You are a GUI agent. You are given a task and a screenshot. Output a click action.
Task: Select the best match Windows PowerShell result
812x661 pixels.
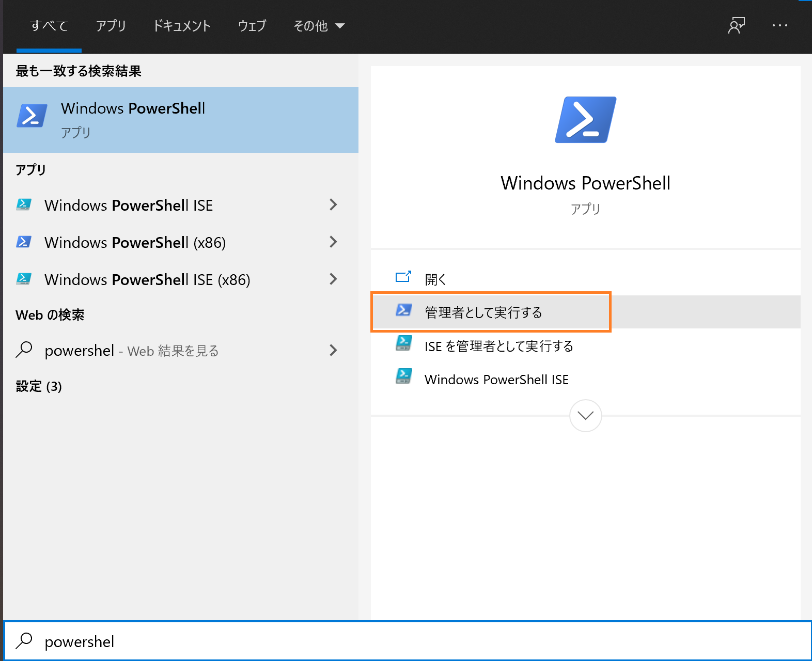180,120
